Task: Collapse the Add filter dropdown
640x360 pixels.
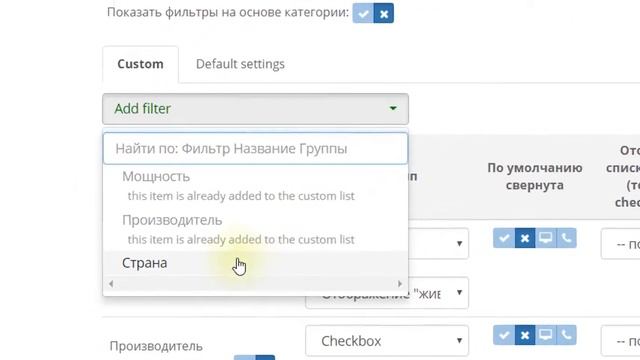Action: click(x=256, y=109)
